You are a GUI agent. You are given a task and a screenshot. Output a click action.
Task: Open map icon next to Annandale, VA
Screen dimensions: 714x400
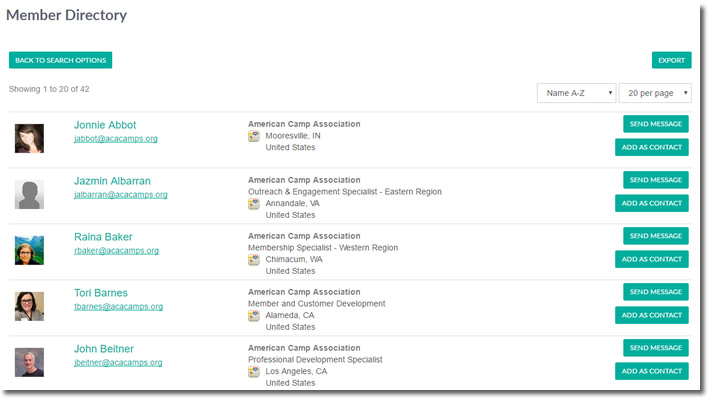coord(254,203)
